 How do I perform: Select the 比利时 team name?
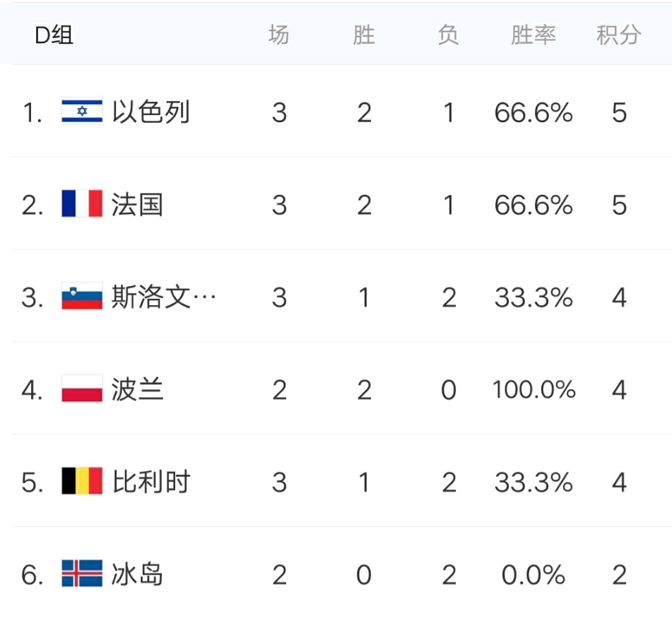[x=151, y=482]
